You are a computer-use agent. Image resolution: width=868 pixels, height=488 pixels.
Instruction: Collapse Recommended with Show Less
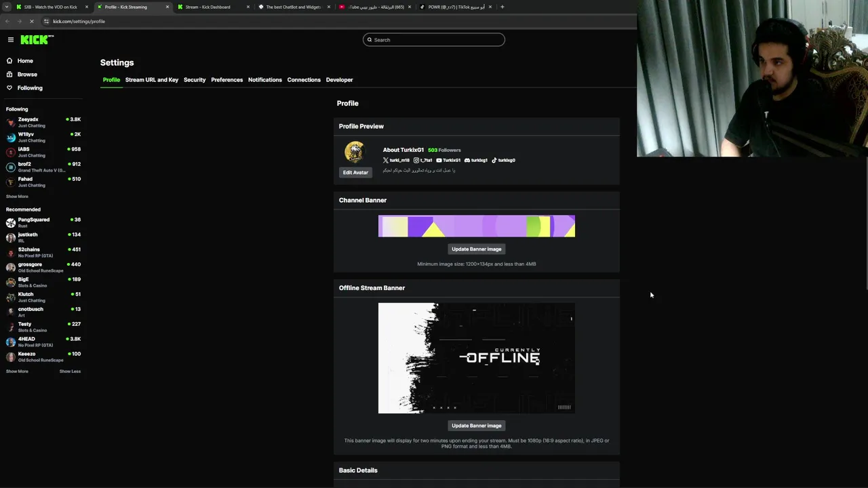tap(70, 371)
